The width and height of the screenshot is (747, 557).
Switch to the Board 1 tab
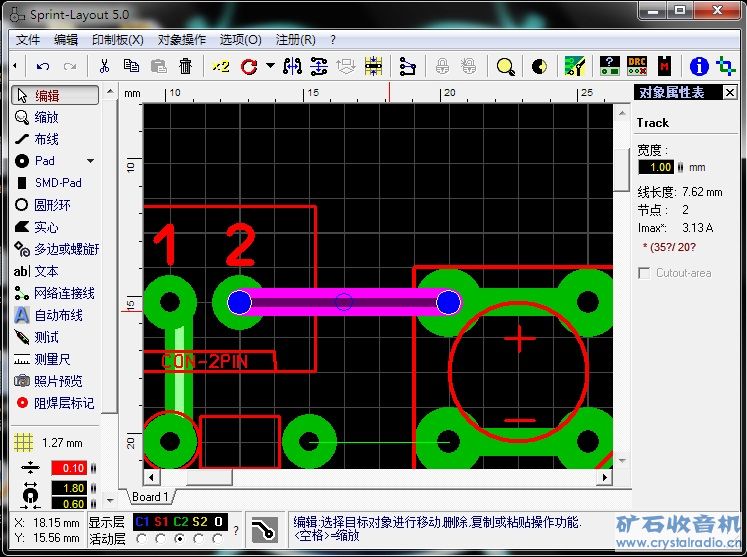pyautogui.click(x=151, y=497)
